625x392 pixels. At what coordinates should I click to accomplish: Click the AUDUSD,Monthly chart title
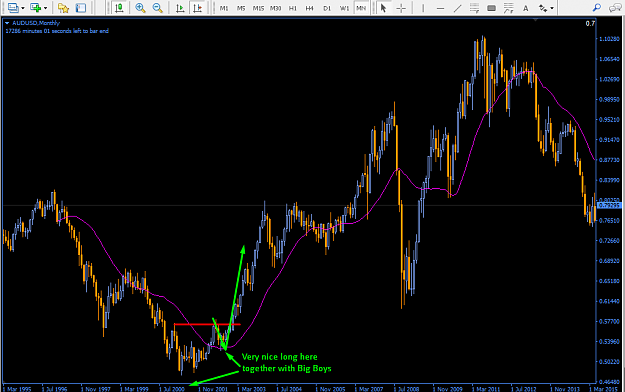click(36, 23)
